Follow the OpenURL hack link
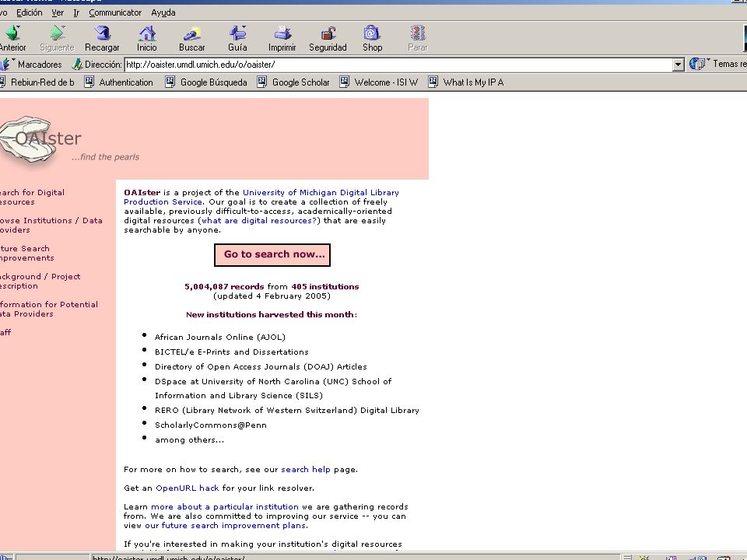 point(188,488)
